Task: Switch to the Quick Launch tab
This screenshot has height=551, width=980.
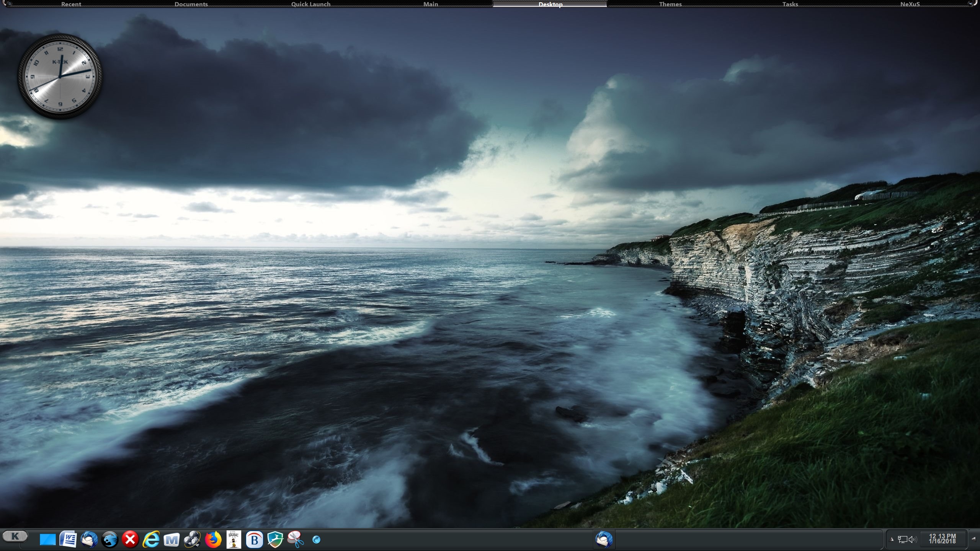Action: [310, 4]
